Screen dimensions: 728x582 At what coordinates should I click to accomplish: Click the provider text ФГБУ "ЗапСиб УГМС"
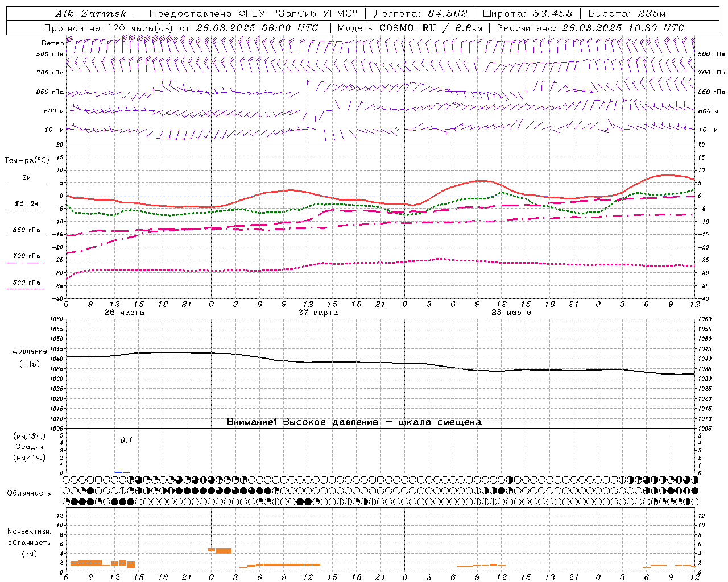click(299, 14)
